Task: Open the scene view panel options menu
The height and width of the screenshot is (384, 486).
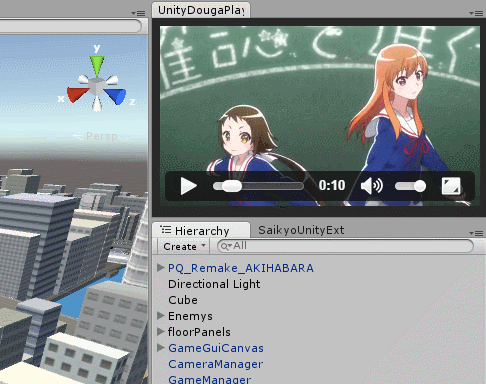Action: [138, 13]
